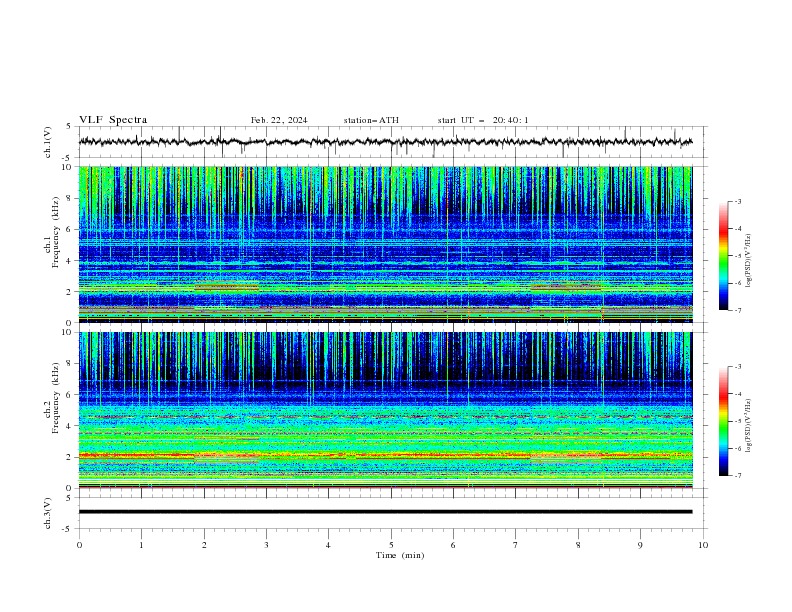Click time axis tick label "3"
The image size is (792, 612).
pos(266,545)
